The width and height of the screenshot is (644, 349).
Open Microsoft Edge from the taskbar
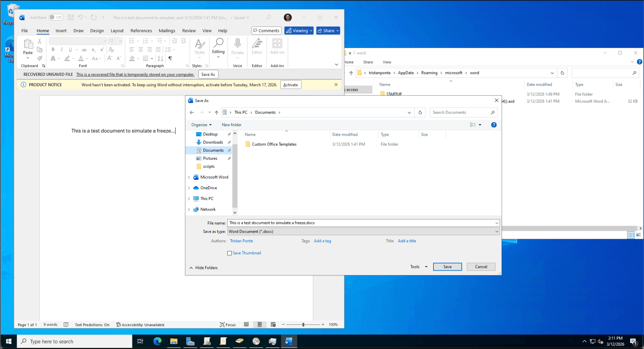(157, 341)
